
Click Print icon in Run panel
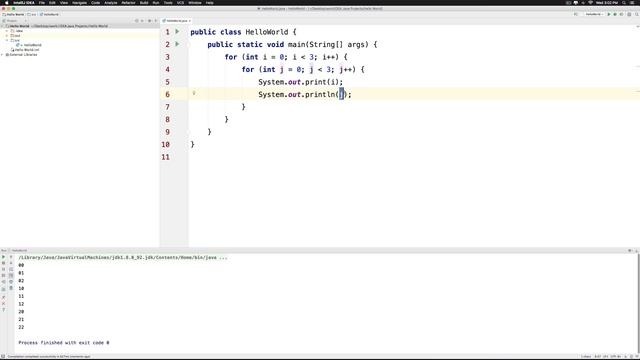click(x=11, y=282)
